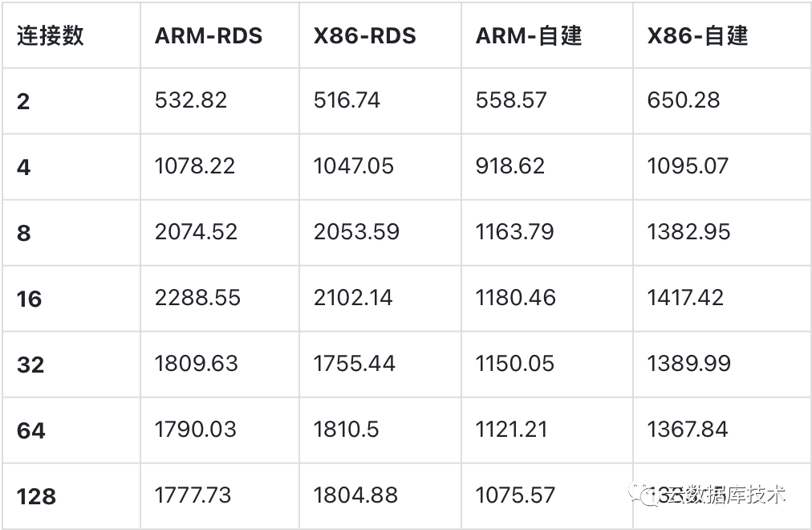Select the value 2288.55
The height and width of the screenshot is (530, 812).
197,298
